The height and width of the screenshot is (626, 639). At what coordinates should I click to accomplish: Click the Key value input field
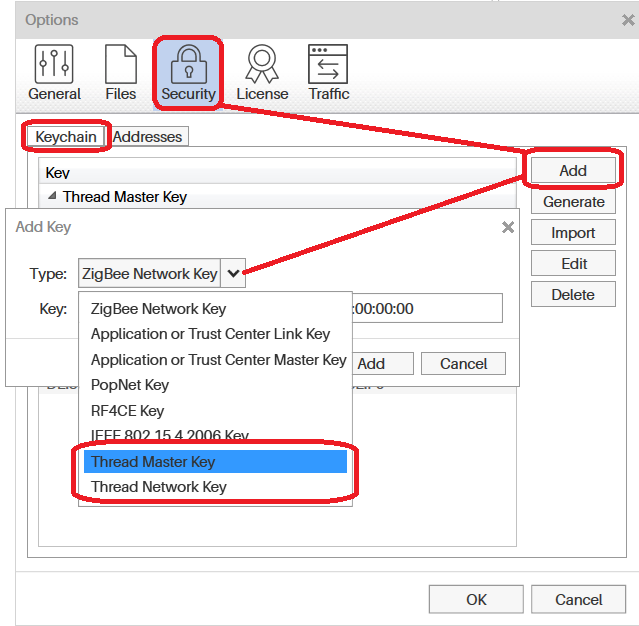pos(427,308)
